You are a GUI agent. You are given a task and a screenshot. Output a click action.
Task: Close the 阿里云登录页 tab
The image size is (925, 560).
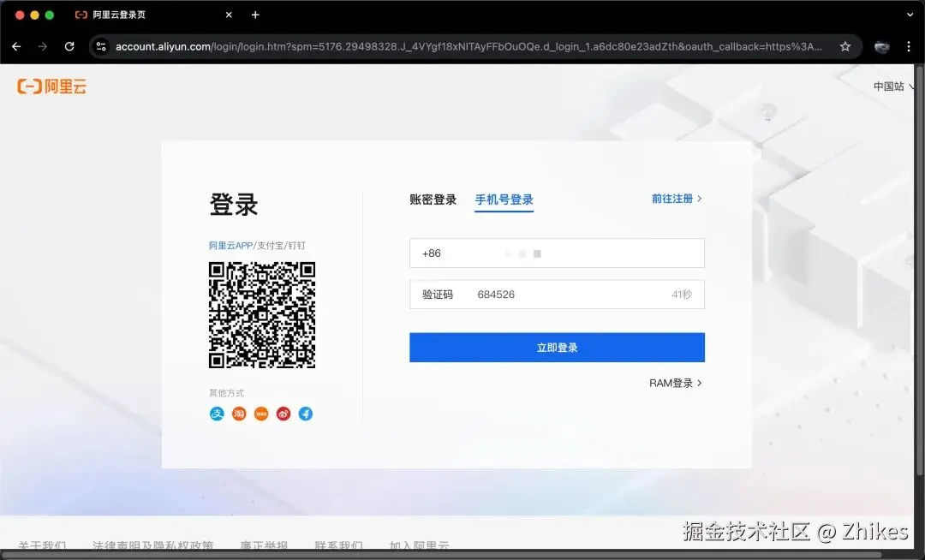pos(229,15)
